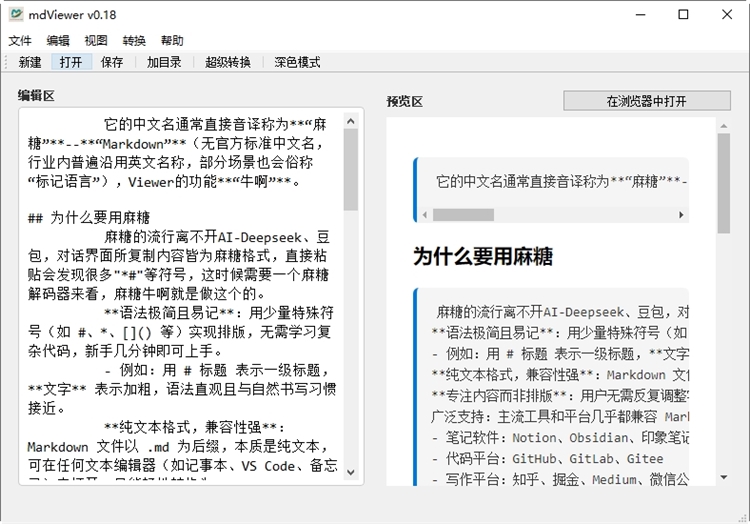Click the preview pane scroll-up arrow

[724, 126]
